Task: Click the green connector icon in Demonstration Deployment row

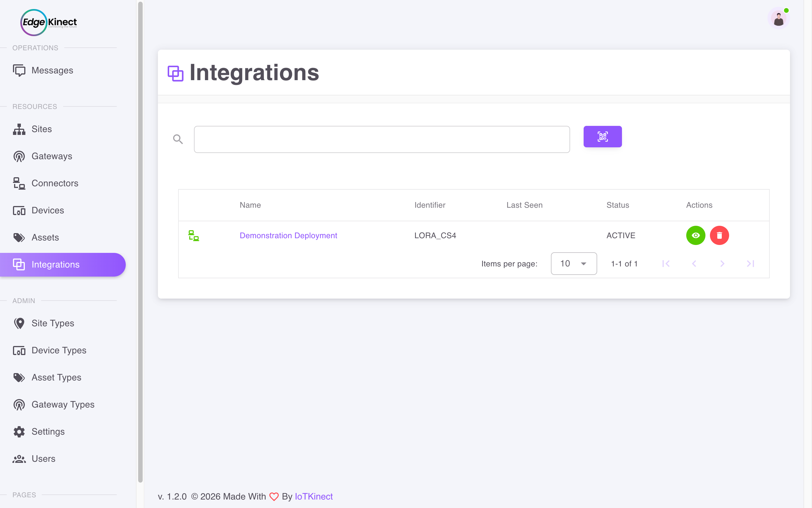Action: 194,236
